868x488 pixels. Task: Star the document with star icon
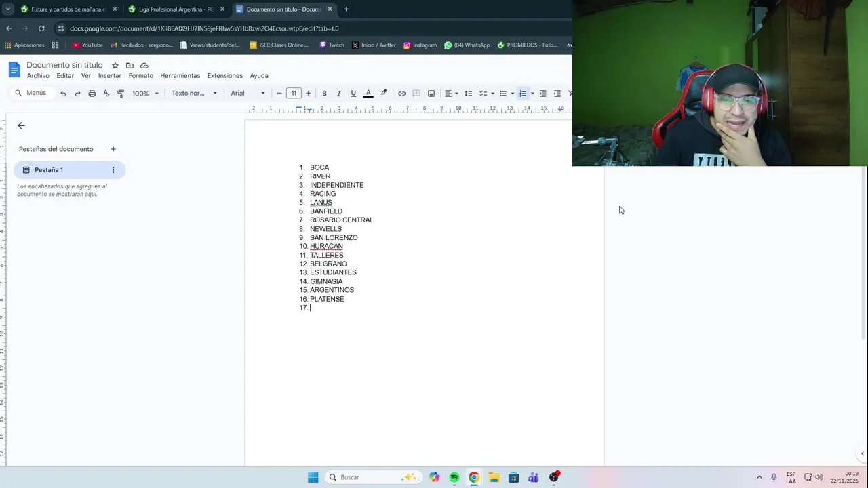[115, 66]
